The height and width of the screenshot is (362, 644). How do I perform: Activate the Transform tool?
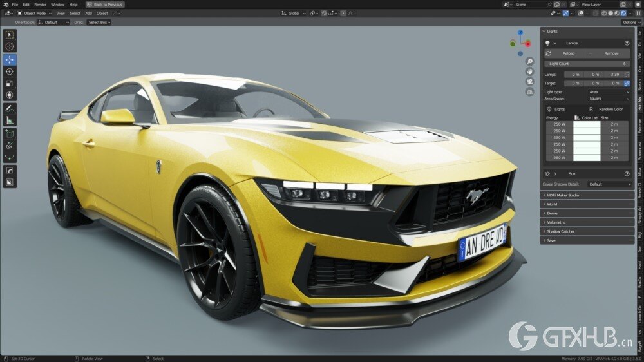10,95
